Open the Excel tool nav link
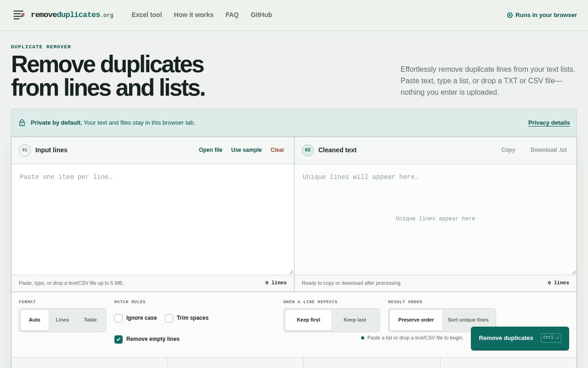 [147, 15]
